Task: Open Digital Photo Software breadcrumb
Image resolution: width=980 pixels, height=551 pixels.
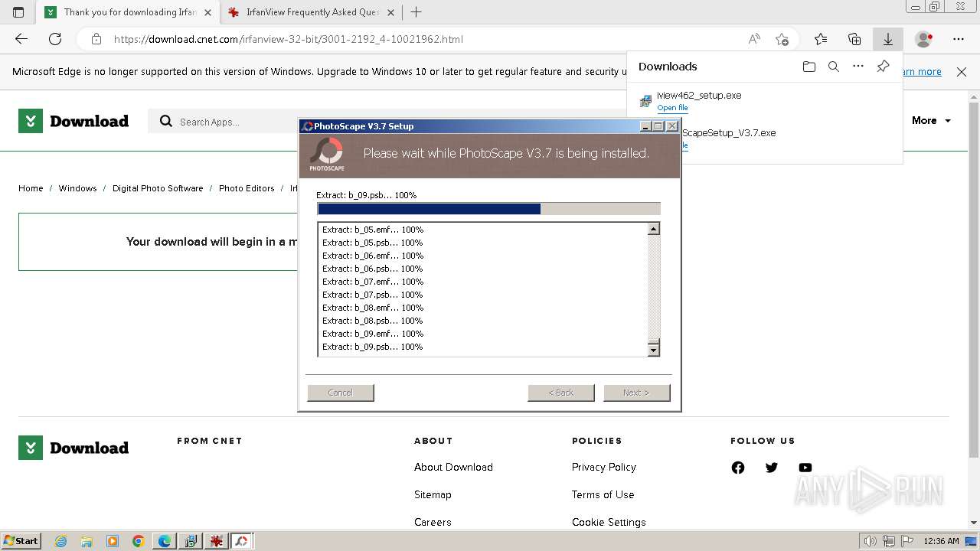Action: click(x=158, y=188)
